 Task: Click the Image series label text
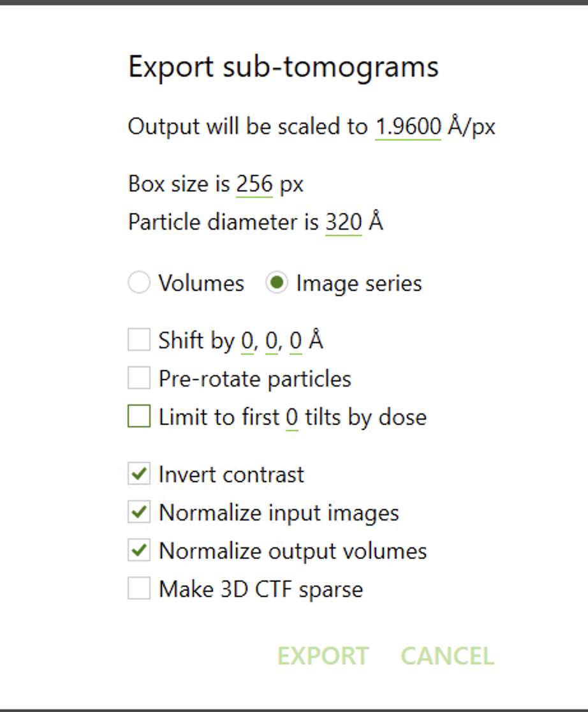click(x=358, y=283)
